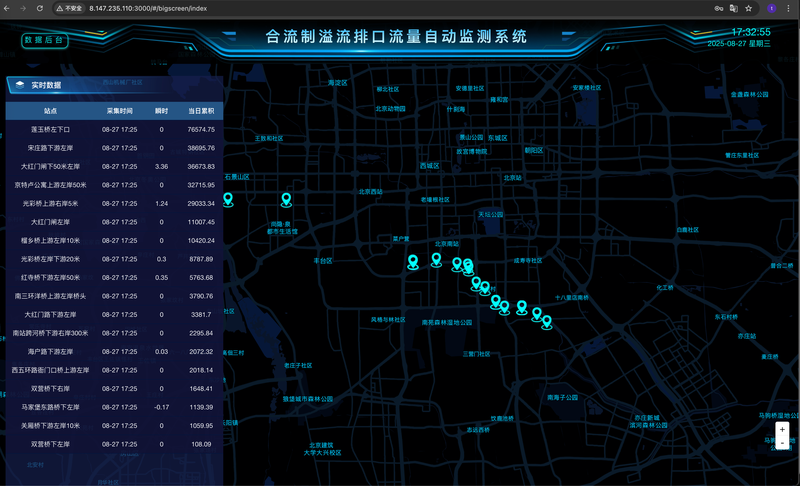Select the 莲玉桥左下口 station row
This screenshot has width=800, height=486.
tap(50, 129)
